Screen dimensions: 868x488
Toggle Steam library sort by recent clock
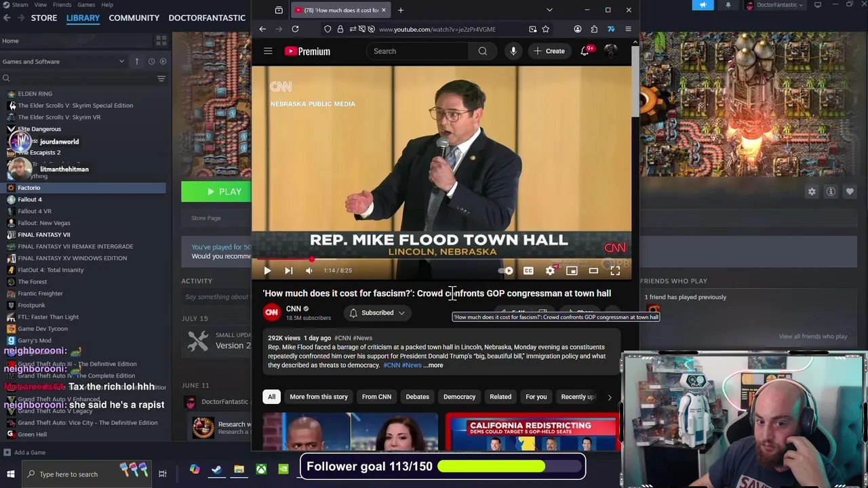pyautogui.click(x=151, y=62)
